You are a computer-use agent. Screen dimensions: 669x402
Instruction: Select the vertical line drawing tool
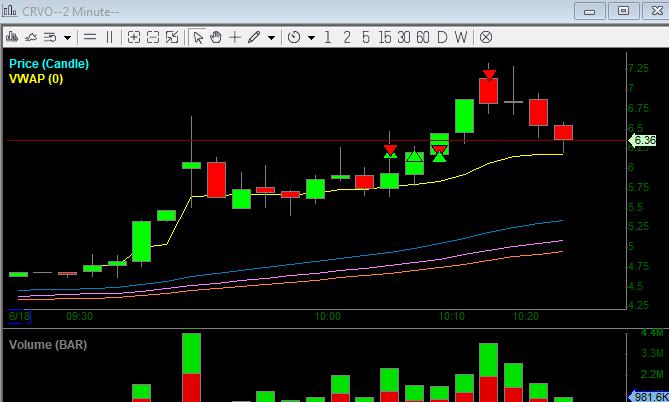pyautogui.click(x=109, y=38)
